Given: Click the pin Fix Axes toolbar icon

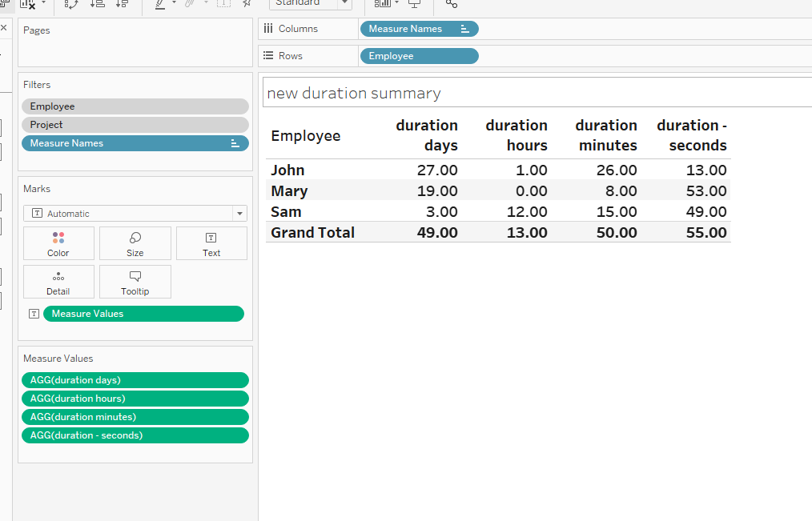Looking at the screenshot, I should (247, 3).
